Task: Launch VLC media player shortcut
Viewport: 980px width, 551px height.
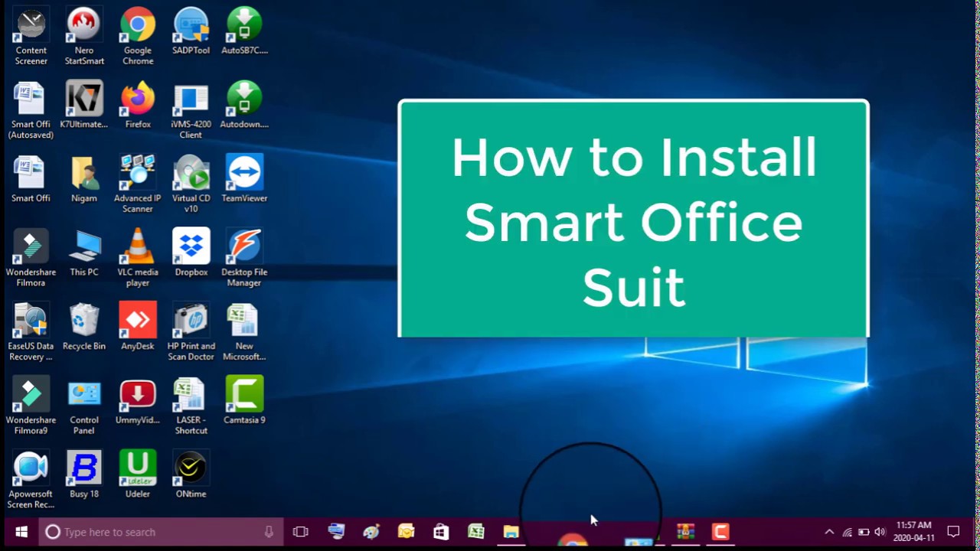Action: click(x=138, y=258)
